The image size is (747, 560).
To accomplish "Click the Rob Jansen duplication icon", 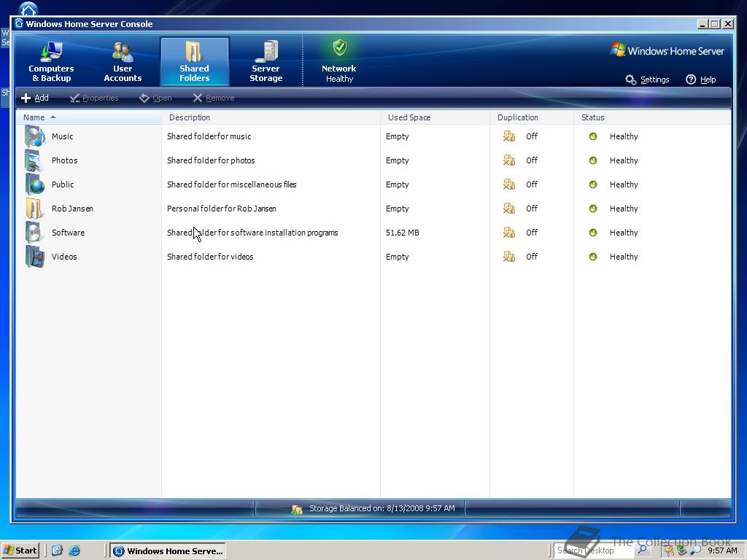I will pos(508,209).
